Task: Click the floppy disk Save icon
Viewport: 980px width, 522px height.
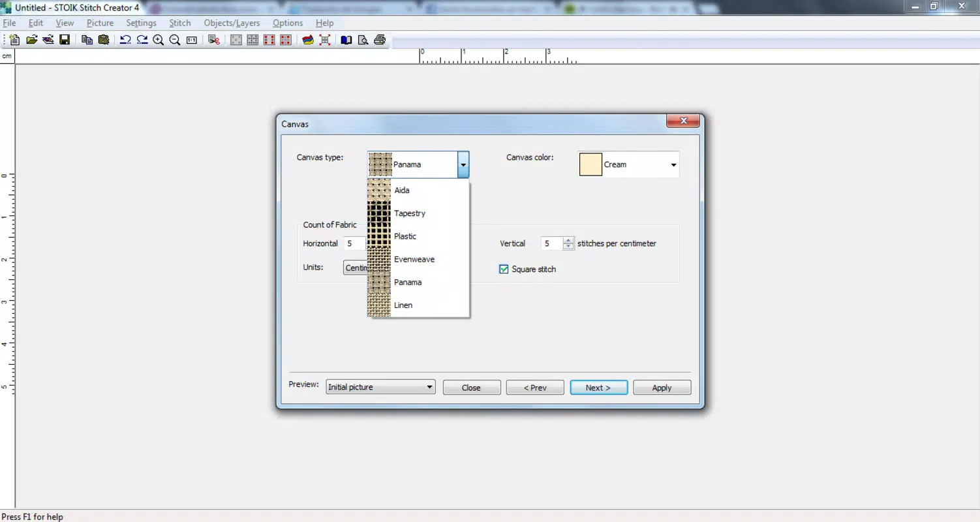Action: [x=65, y=40]
